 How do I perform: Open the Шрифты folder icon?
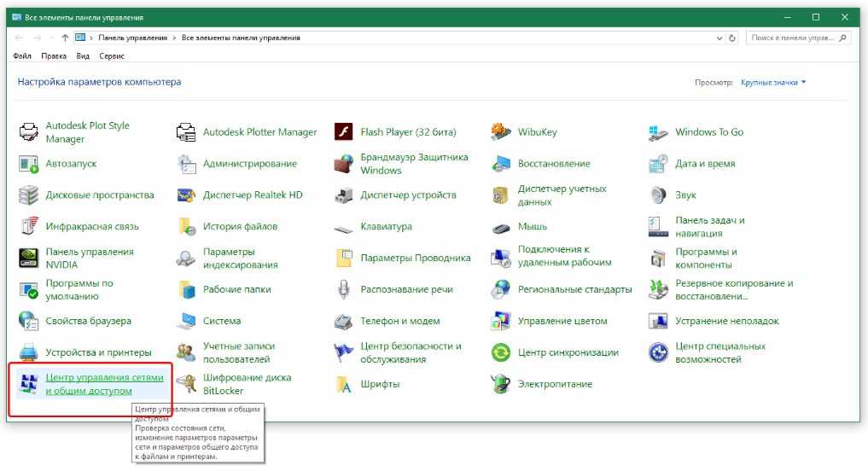tap(344, 384)
